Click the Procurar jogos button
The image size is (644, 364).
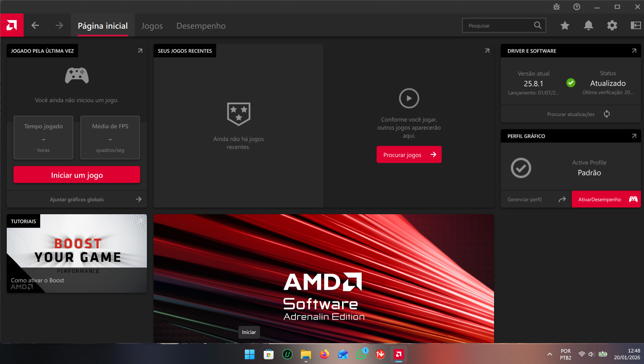[x=409, y=155]
